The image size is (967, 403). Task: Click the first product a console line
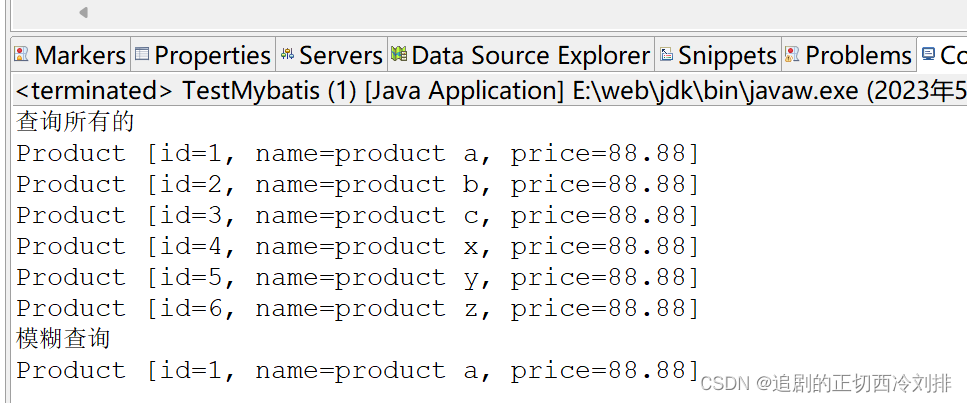click(x=358, y=153)
